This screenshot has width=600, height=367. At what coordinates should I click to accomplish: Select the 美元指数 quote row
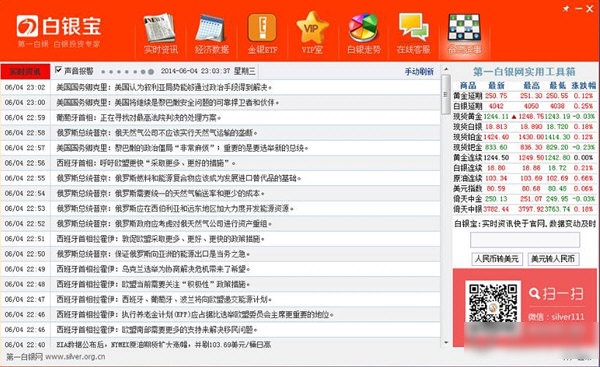click(x=525, y=189)
